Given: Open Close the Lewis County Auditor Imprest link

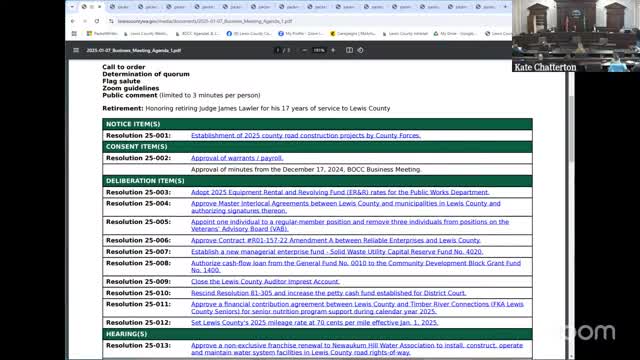Looking at the screenshot, I should point(265,282).
